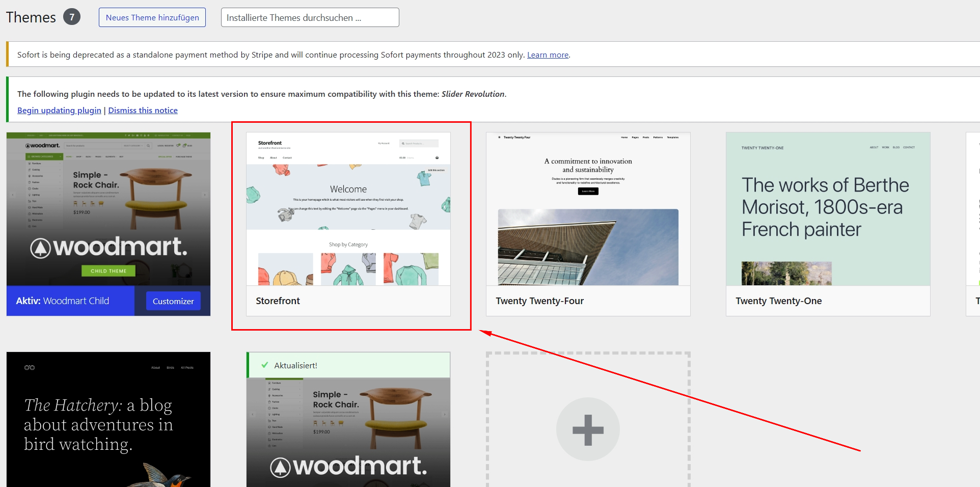Click the 'Aktualisiert!' update notice
Image resolution: width=980 pixels, height=487 pixels.
(x=348, y=365)
